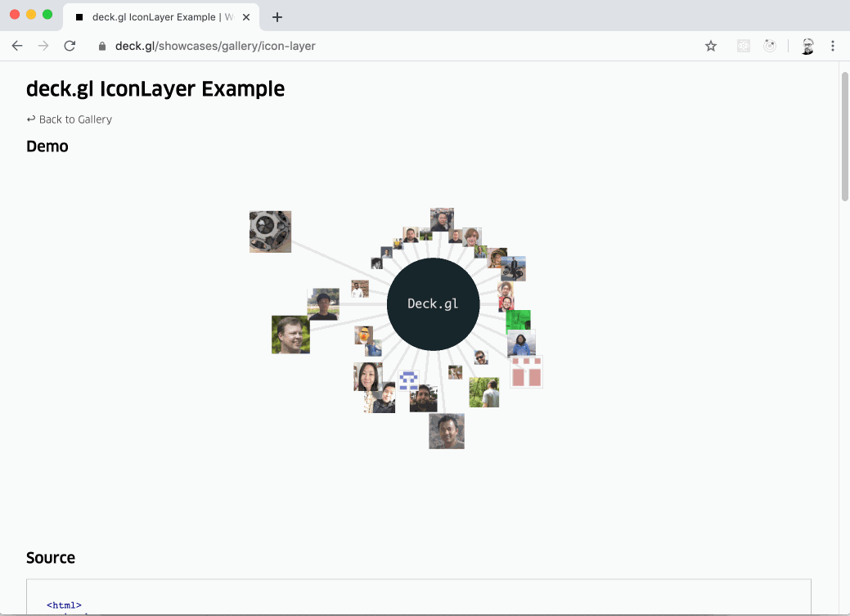Click the pink block identicon
Viewport: 850px width, 616px height.
click(526, 372)
